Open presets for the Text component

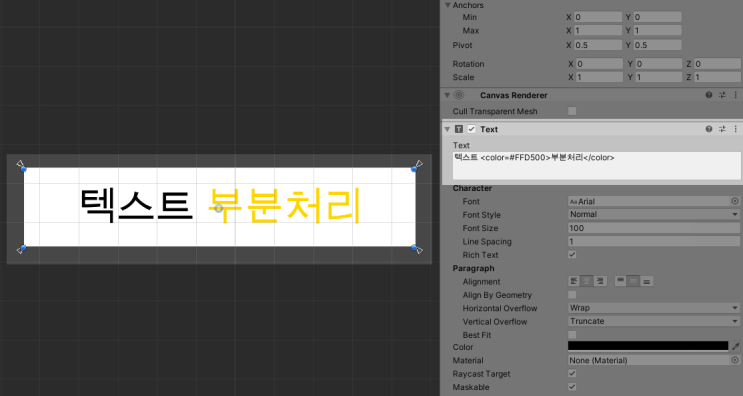(722, 129)
